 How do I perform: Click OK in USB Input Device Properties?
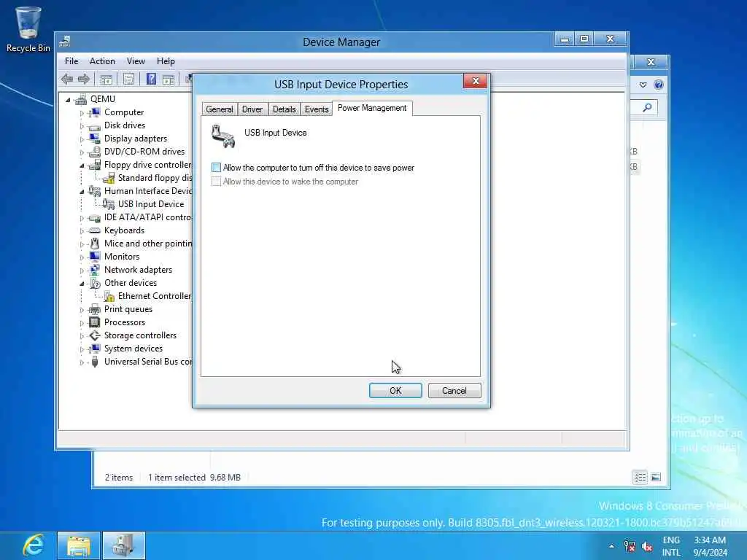(395, 391)
